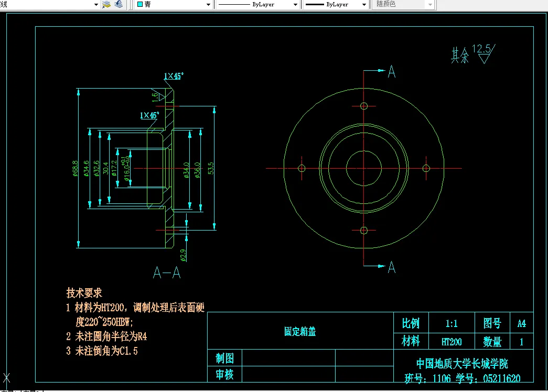Viewport: 548px width, 392px height.
Task: Click the quantity value 1 in title block
Action: pos(521,341)
